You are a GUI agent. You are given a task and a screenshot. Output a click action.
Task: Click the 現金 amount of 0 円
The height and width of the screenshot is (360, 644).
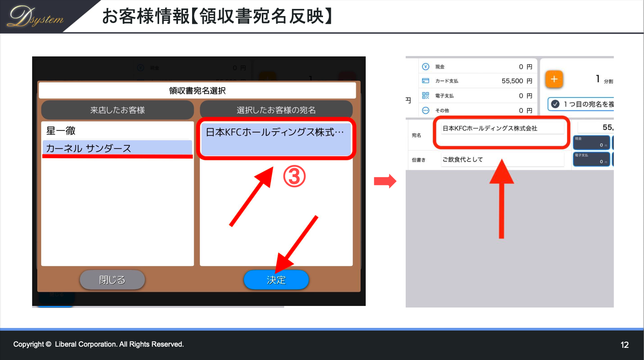click(x=526, y=67)
